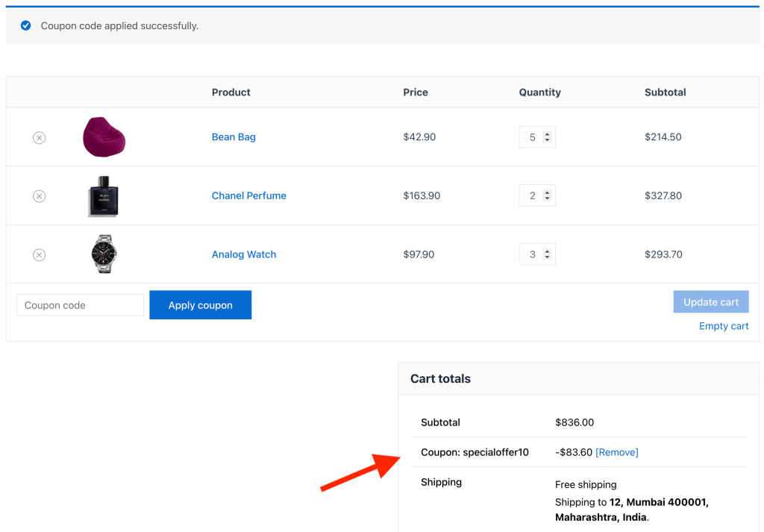Click the Chanel Perfume bottle image
764x532 pixels.
tap(104, 195)
